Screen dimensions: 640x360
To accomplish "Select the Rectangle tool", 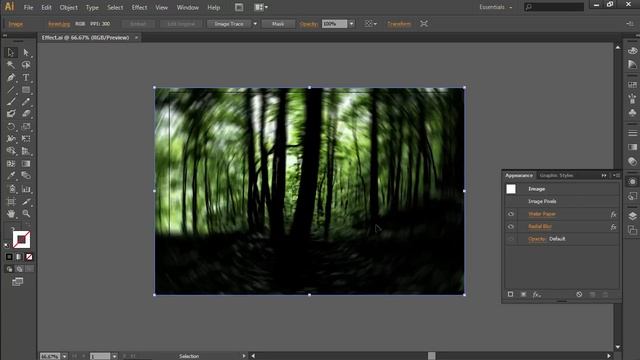I will [x=26, y=89].
